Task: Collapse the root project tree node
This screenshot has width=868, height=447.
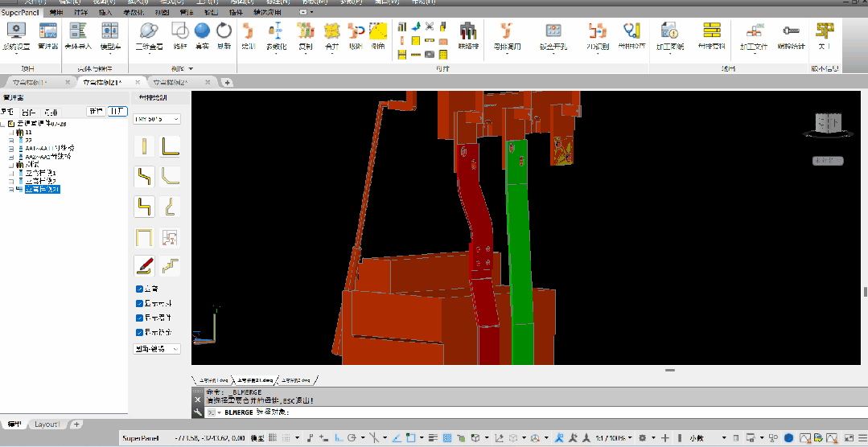Action: click(3, 123)
